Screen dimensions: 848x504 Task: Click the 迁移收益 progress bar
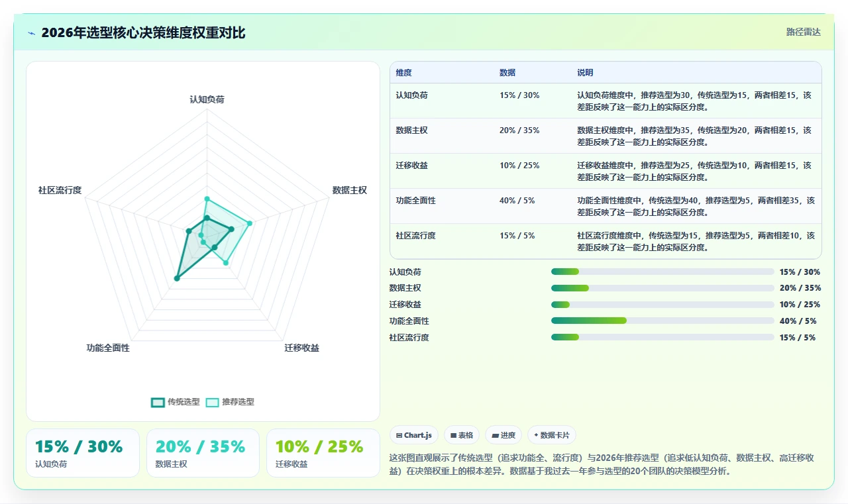coord(662,305)
